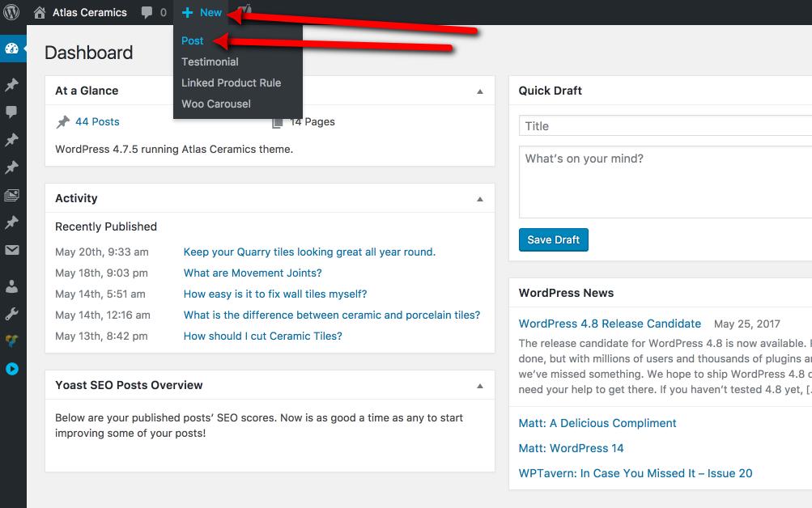Click the house icon beside Atlas Ceramics
812x508 pixels.
click(x=40, y=12)
